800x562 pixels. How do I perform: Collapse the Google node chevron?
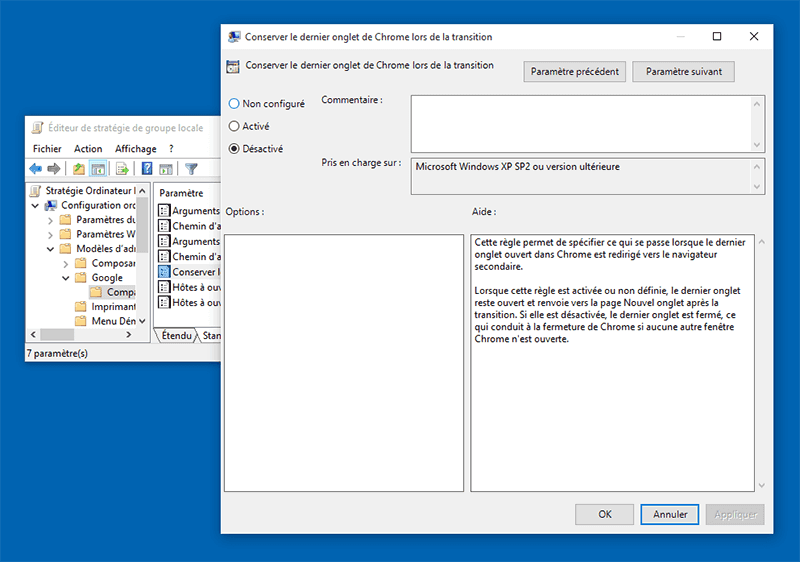65,278
